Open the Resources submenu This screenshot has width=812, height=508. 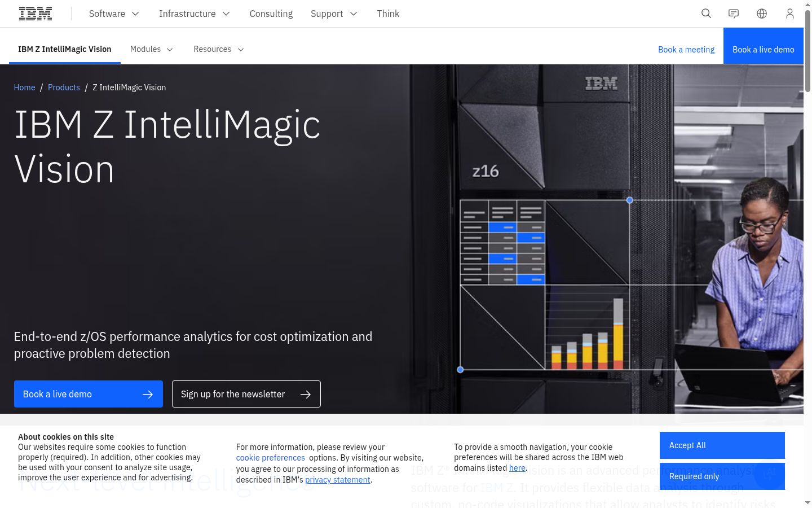[x=219, y=49]
